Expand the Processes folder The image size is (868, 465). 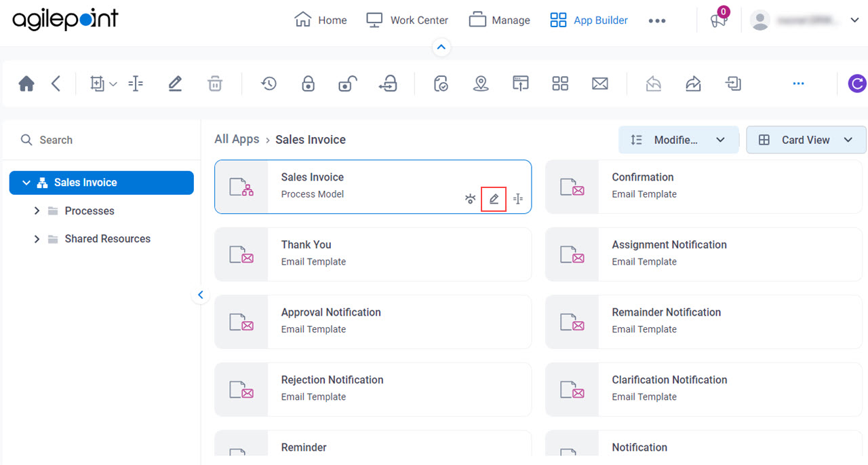pyautogui.click(x=37, y=211)
